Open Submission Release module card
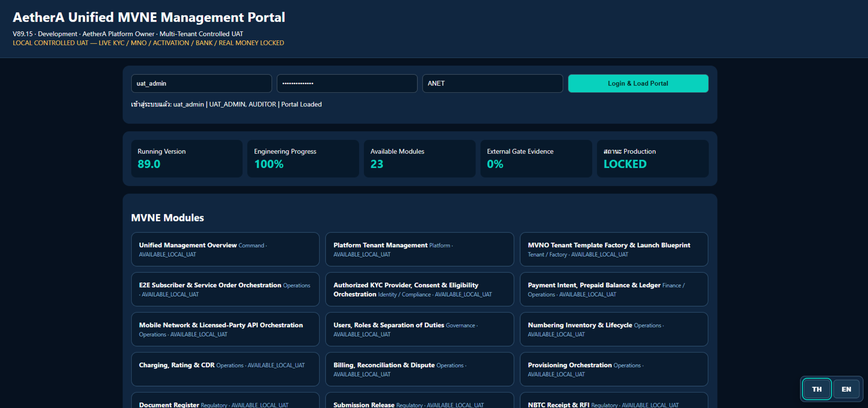 coord(419,401)
